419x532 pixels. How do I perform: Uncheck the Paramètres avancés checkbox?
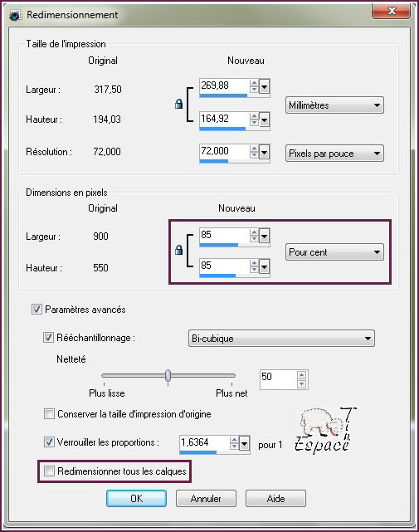[x=37, y=310]
